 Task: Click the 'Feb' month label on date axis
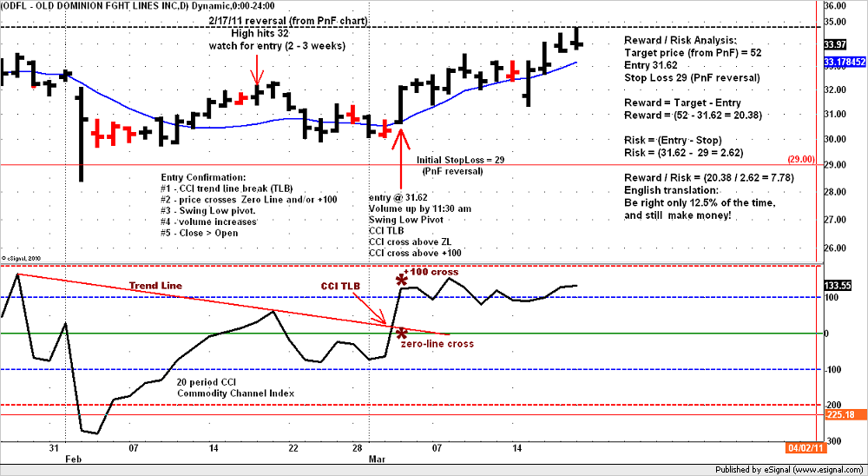(72, 459)
